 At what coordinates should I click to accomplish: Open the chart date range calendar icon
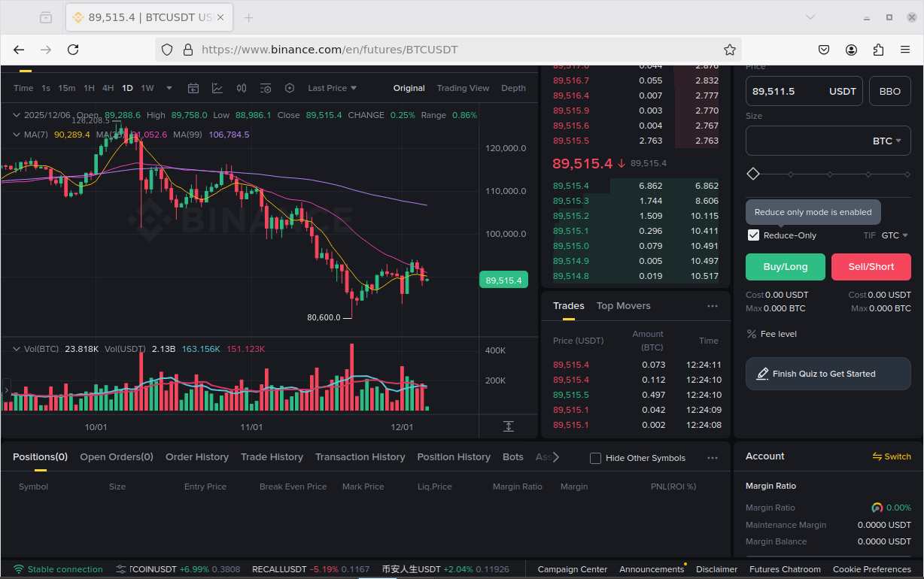193,88
